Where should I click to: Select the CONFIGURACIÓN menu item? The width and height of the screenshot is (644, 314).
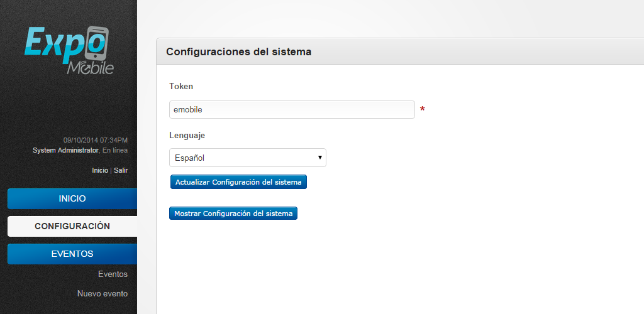coord(72,226)
